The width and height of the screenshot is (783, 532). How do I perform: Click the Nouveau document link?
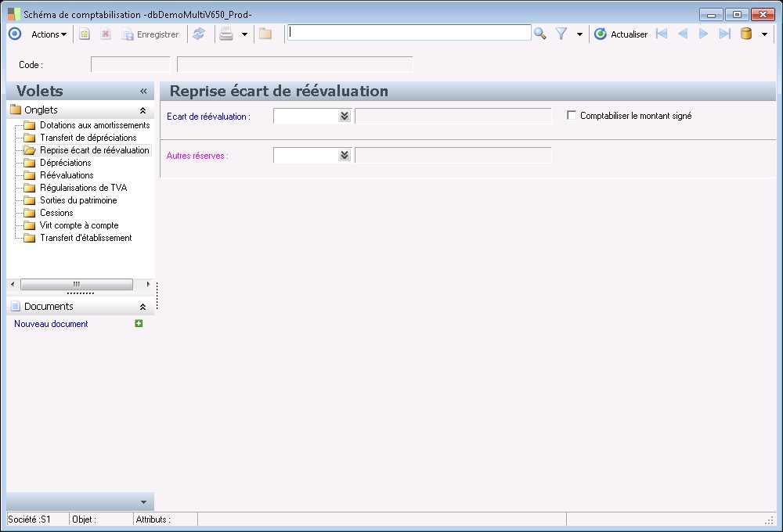coord(51,324)
